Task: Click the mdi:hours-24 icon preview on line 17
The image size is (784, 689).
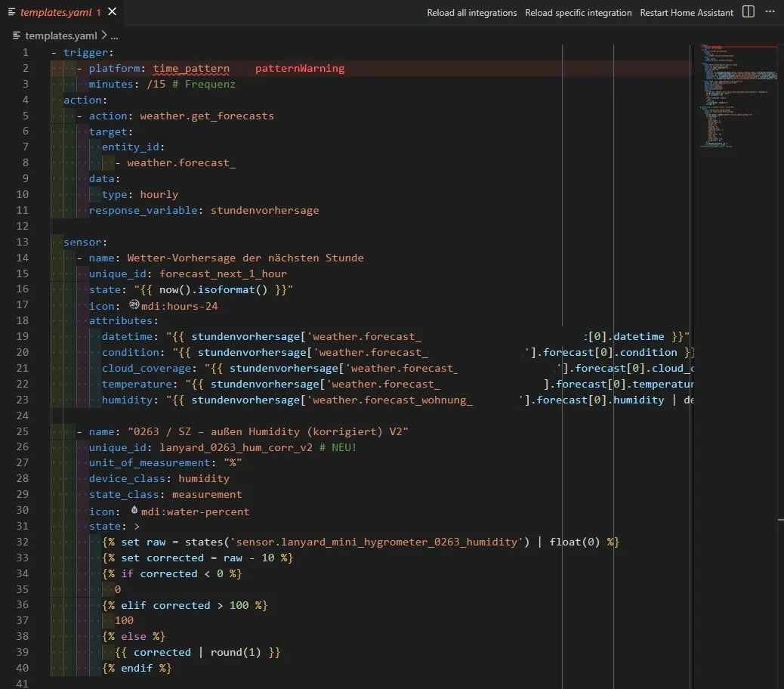Action: pos(134,305)
